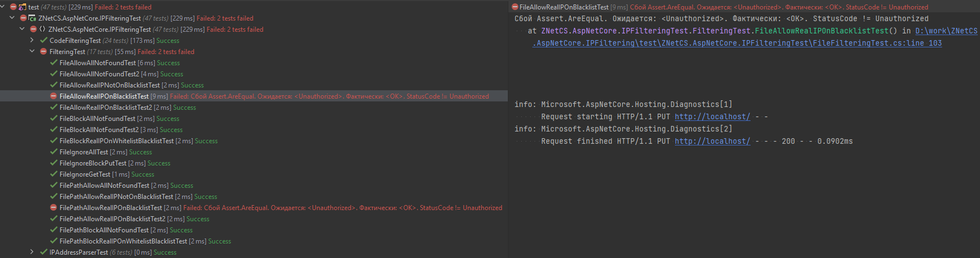Click the failed status icon of FilePathAllowRealIPOnBlacklistTest
The height and width of the screenshot is (258, 980).
pos(53,207)
